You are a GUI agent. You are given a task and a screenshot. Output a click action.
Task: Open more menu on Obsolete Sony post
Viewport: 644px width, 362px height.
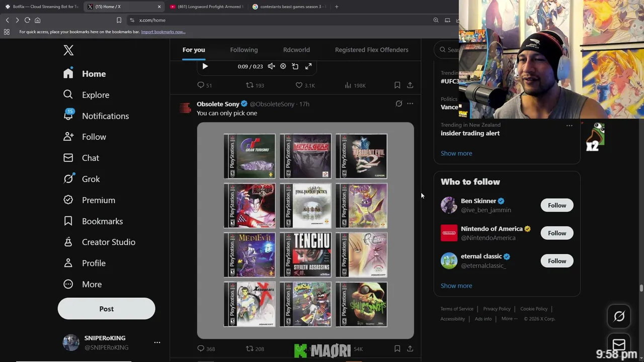(410, 104)
